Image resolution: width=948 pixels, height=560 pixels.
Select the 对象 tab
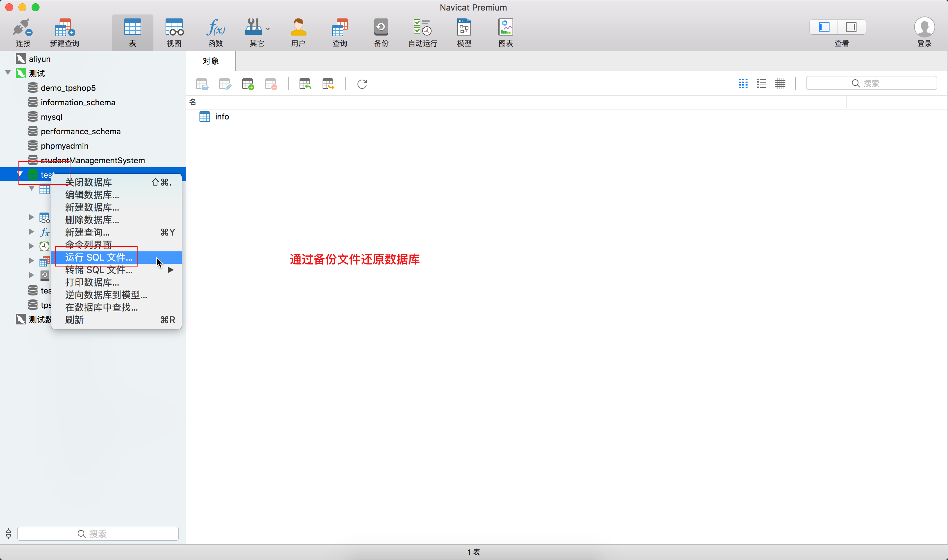(211, 61)
